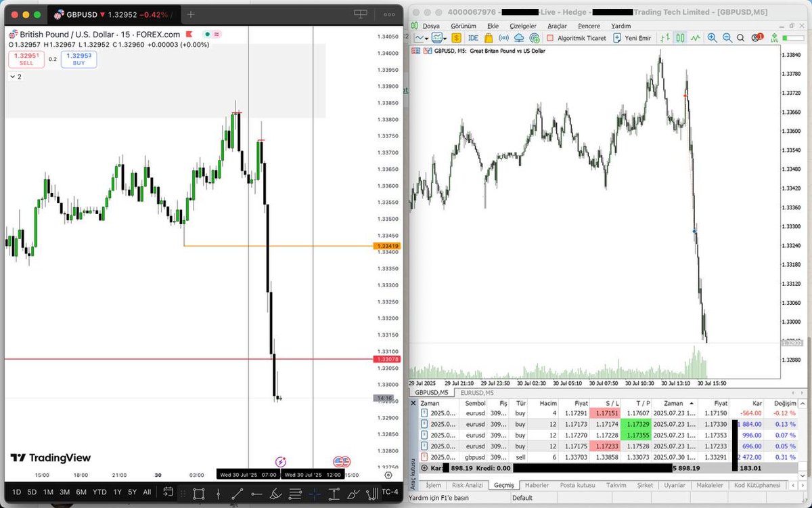
Task: Zoom out the MetaTrader chart
Action: [727, 38]
